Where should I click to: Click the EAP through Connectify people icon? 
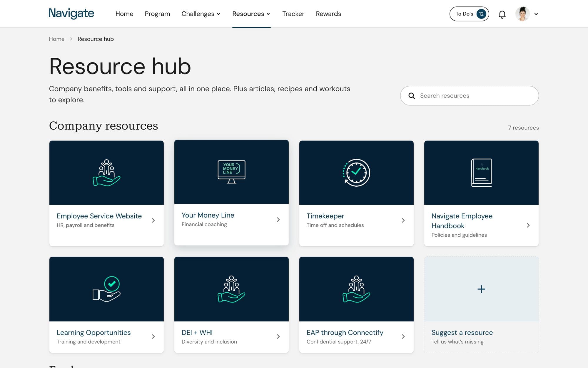tap(356, 289)
